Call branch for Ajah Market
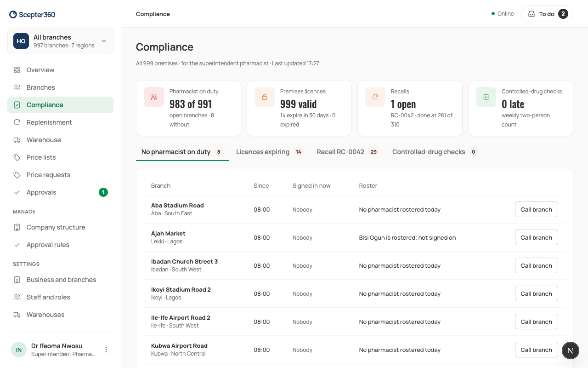Screen dimensions: 588x368 536,237
